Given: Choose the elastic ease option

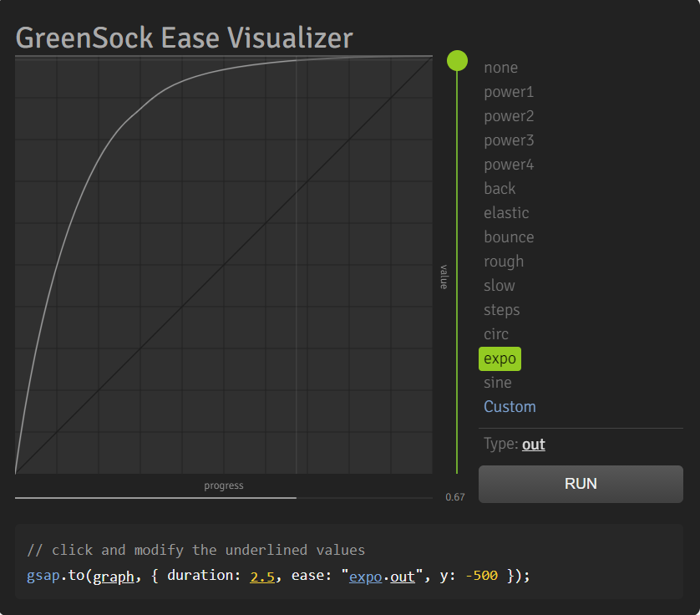Looking at the screenshot, I should pos(506,213).
